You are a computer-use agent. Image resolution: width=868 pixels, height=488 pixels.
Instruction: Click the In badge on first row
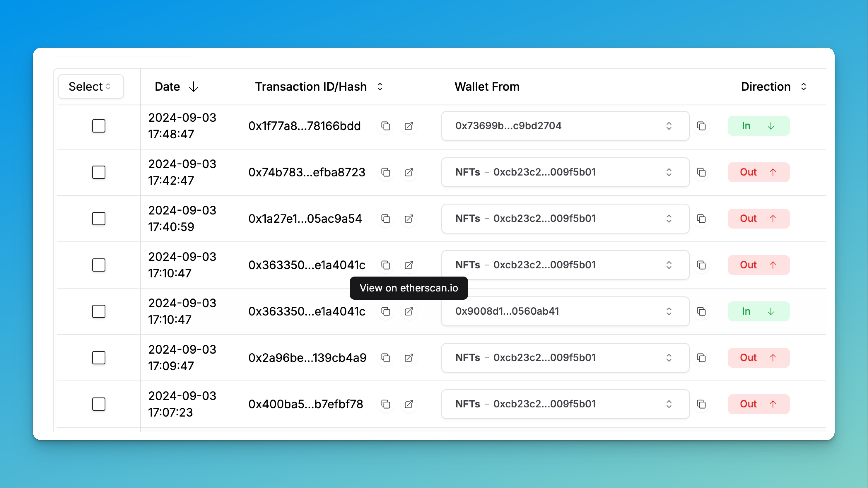pos(758,126)
